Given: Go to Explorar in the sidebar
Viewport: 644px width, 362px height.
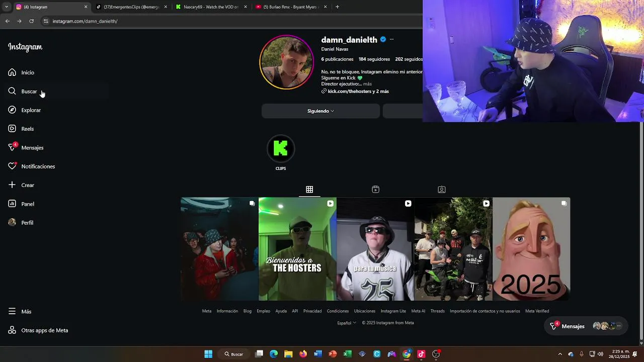Looking at the screenshot, I should pyautogui.click(x=24, y=110).
